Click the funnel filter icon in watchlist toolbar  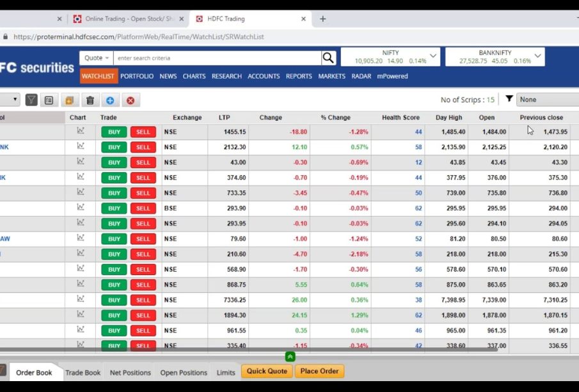tap(31, 100)
